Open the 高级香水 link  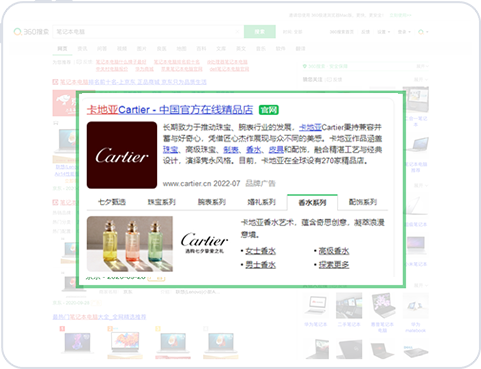(334, 251)
